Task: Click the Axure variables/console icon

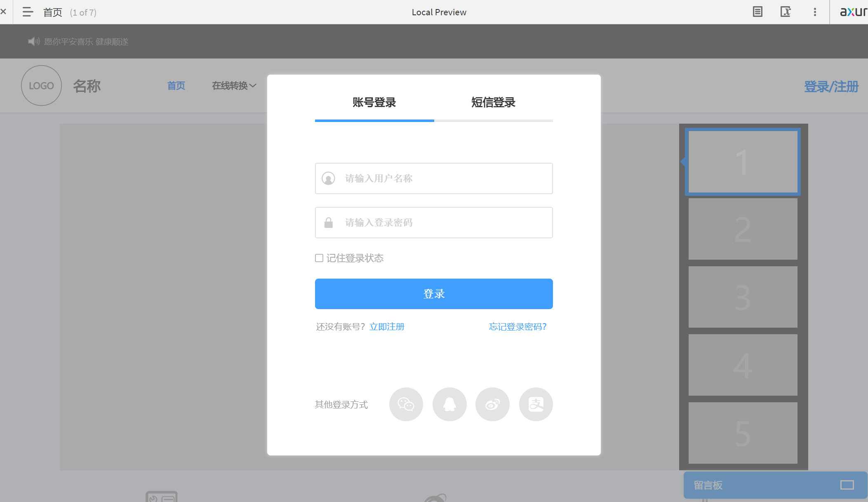Action: point(786,12)
